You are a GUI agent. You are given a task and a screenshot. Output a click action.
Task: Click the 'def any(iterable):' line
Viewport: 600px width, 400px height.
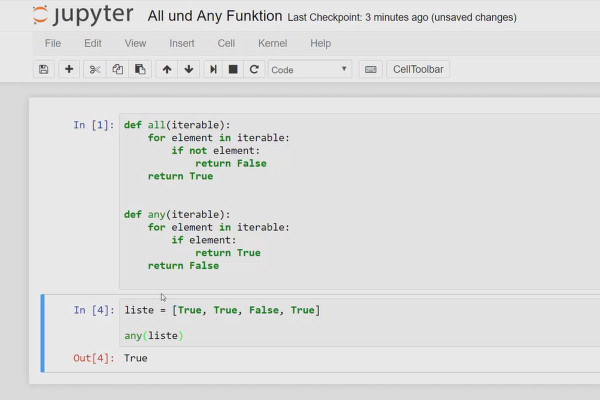[177, 214]
